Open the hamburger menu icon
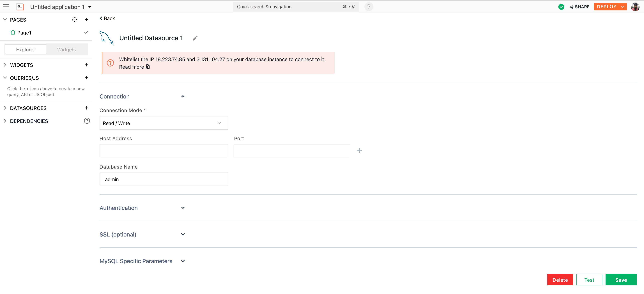 [6, 7]
